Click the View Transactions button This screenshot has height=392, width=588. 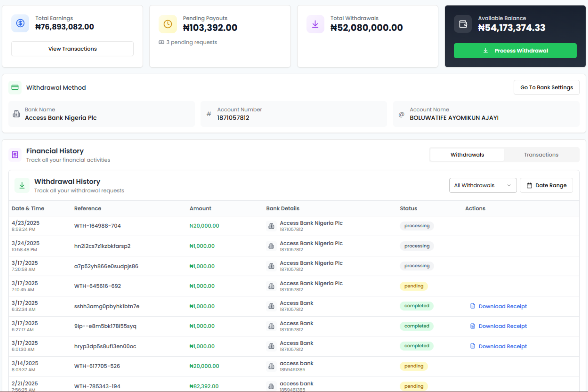click(72, 49)
